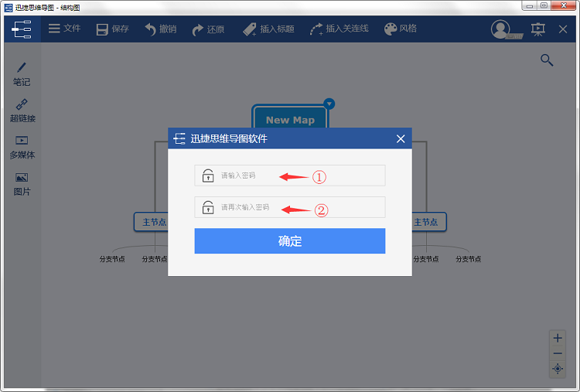The height and width of the screenshot is (392, 580).
Task: Click the lock icon in the first password field
Action: 208,176
